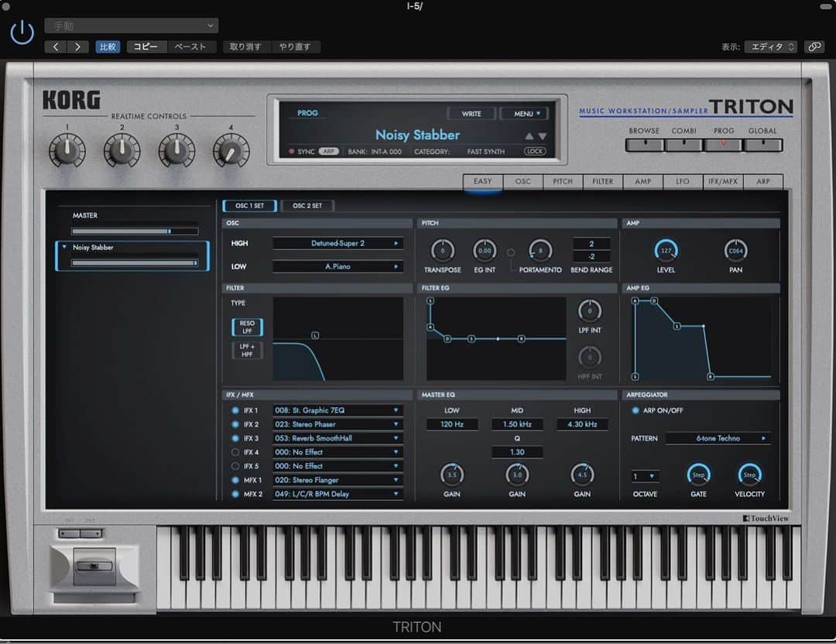Switch to the OSC tab

523,182
